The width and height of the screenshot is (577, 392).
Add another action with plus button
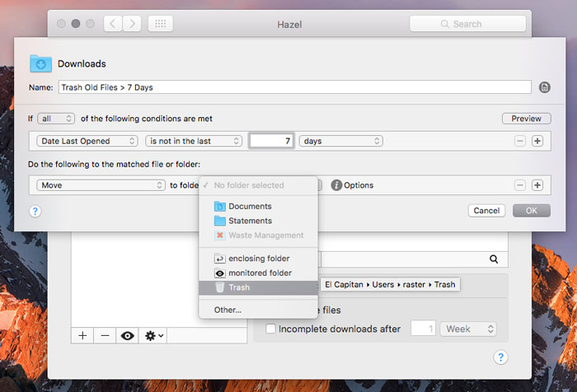tap(537, 185)
